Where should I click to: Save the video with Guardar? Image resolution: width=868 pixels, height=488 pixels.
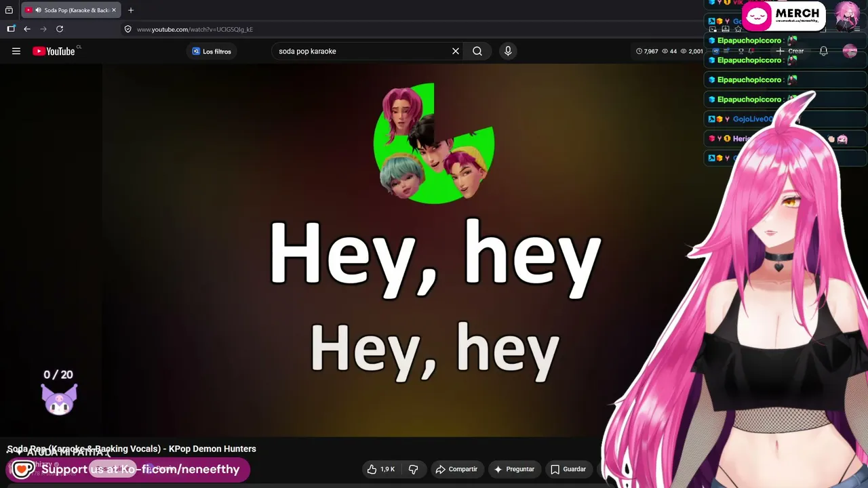[568, 469]
